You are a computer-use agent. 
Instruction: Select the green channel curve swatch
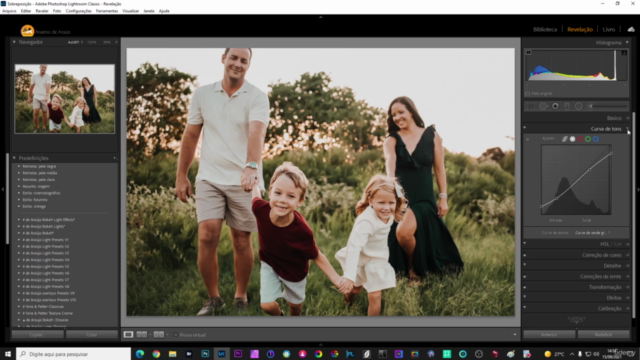point(588,139)
